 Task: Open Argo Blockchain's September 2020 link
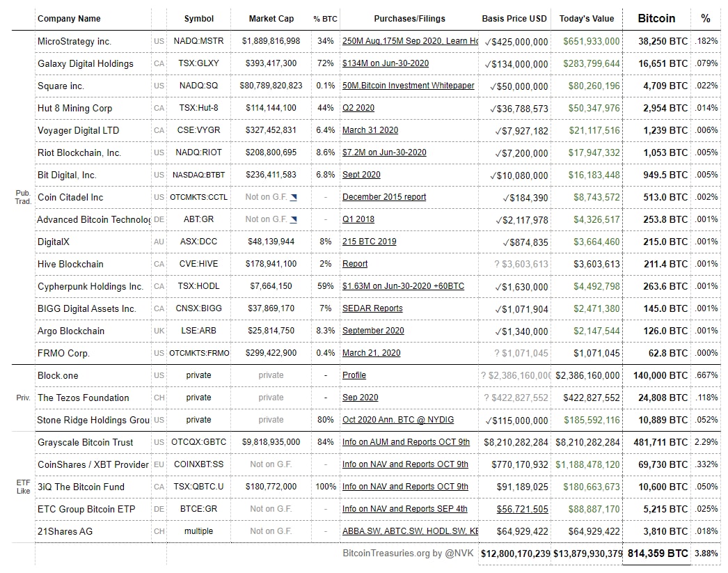point(373,331)
